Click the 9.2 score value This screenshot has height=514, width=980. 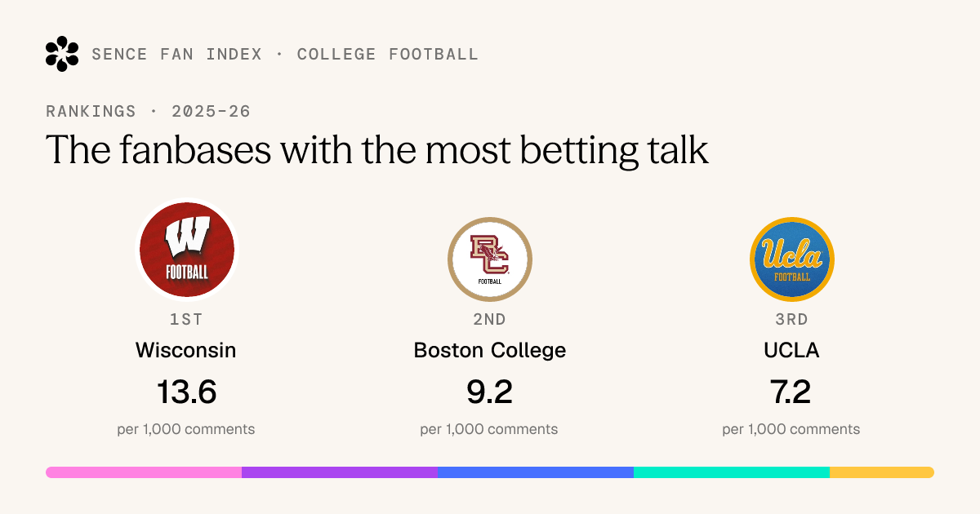[x=489, y=392]
